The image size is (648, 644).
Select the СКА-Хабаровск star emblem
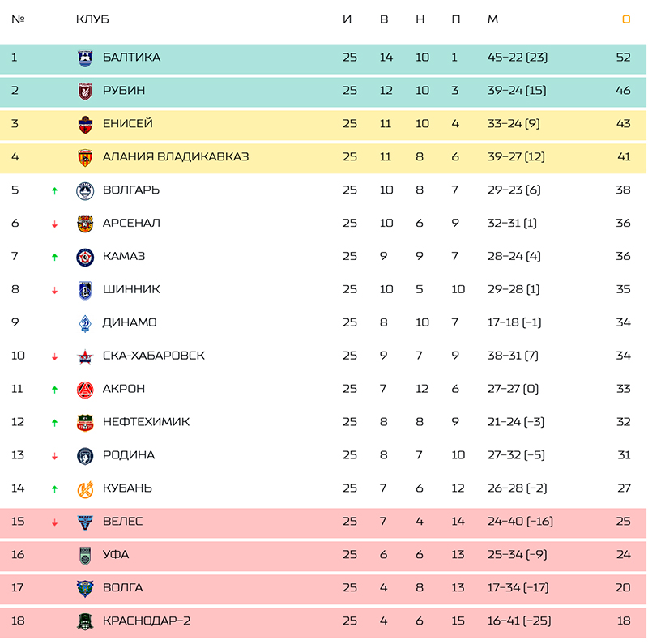pyautogui.click(x=85, y=356)
